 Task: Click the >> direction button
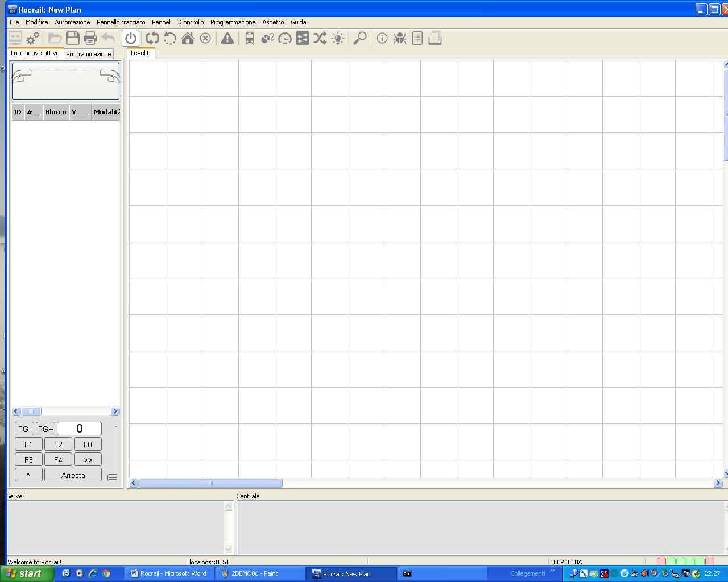88,460
